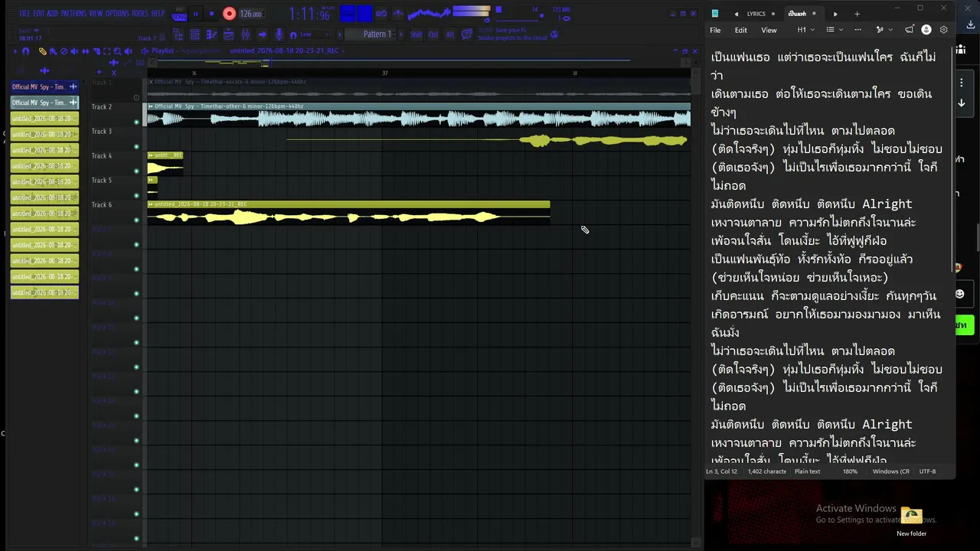Screen dimensions: 980x551
Task: Select the Zoom tool in Playlist
Action: pos(117,51)
